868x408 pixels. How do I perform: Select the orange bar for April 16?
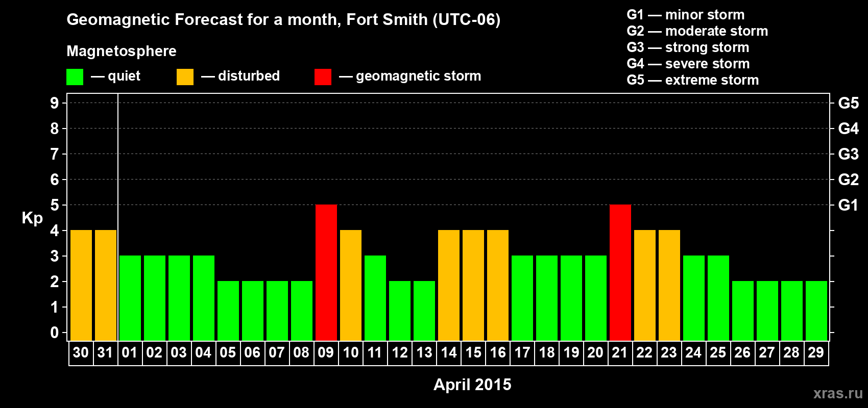[498, 286]
